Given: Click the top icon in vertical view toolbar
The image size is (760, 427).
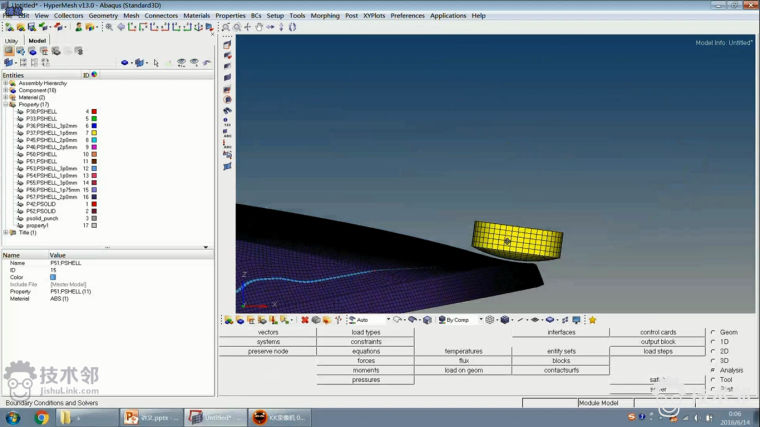Looking at the screenshot, I should tap(227, 45).
